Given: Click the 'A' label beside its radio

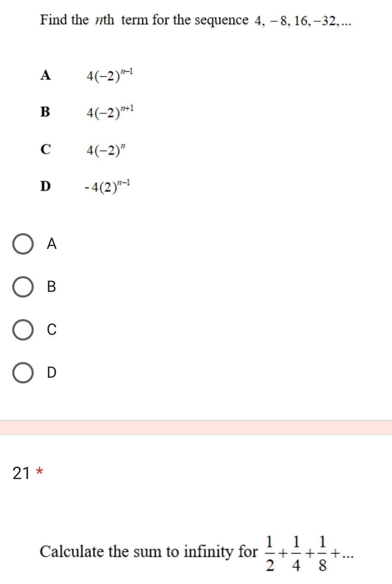Looking at the screenshot, I should (51, 244).
